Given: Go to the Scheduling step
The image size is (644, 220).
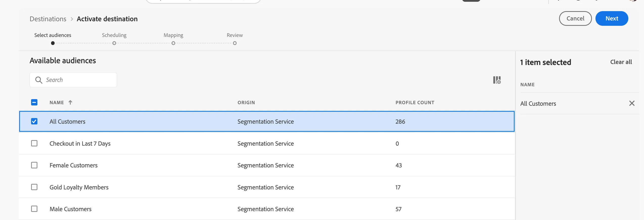Looking at the screenshot, I should coord(114,35).
